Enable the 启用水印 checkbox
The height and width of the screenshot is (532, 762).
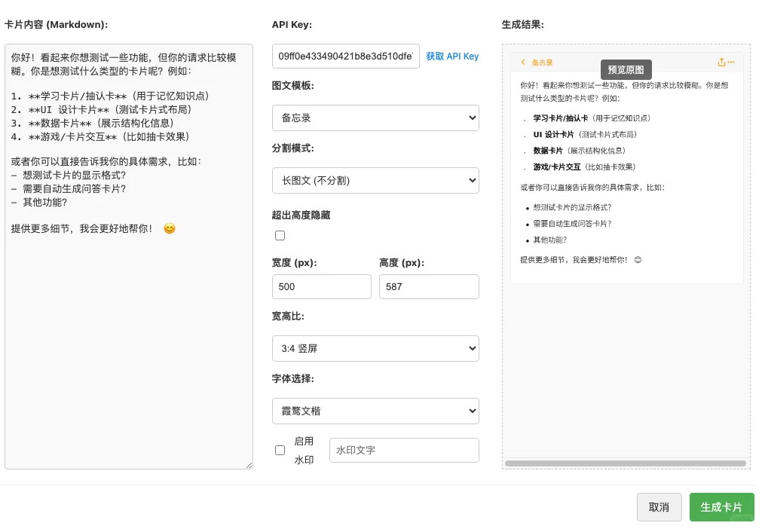click(280, 450)
